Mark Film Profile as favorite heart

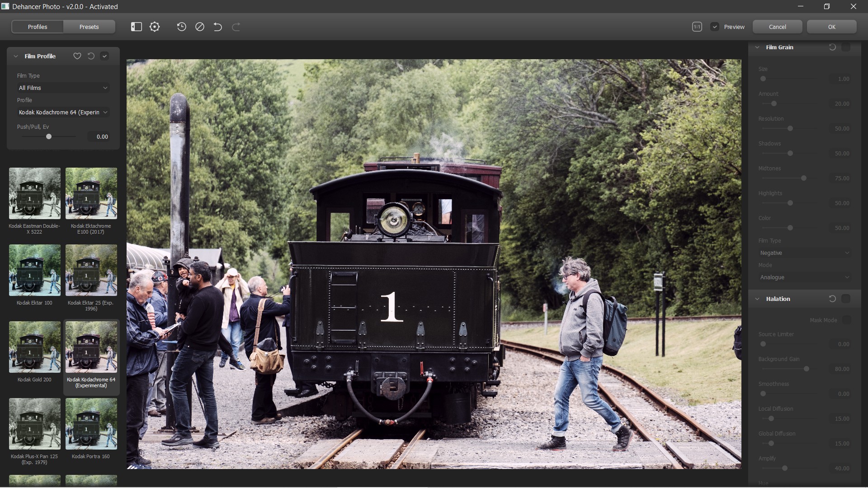[77, 56]
